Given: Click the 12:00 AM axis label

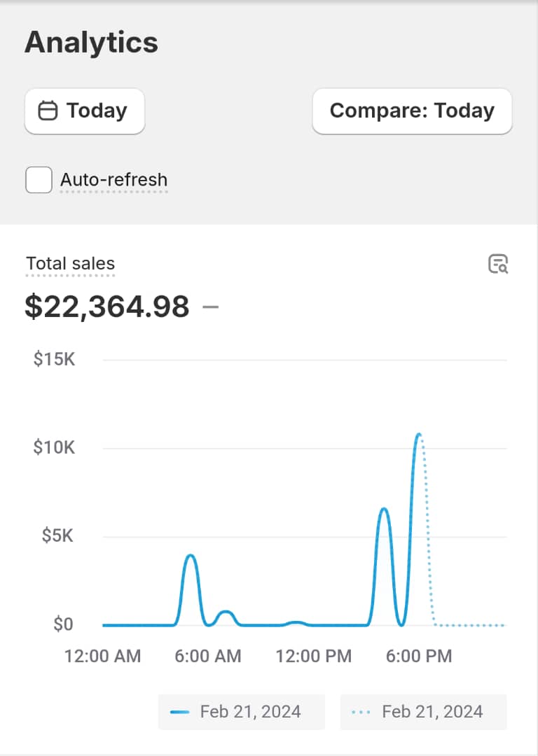Looking at the screenshot, I should click(x=102, y=656).
